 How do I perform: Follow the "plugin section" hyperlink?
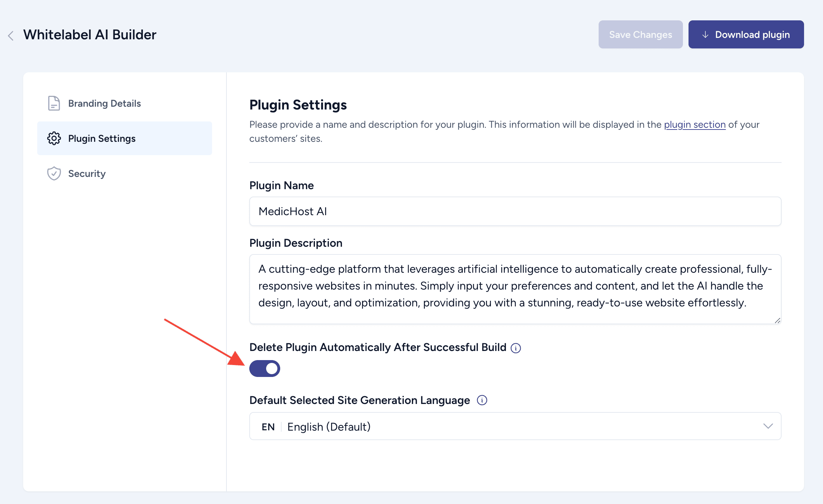click(x=694, y=125)
